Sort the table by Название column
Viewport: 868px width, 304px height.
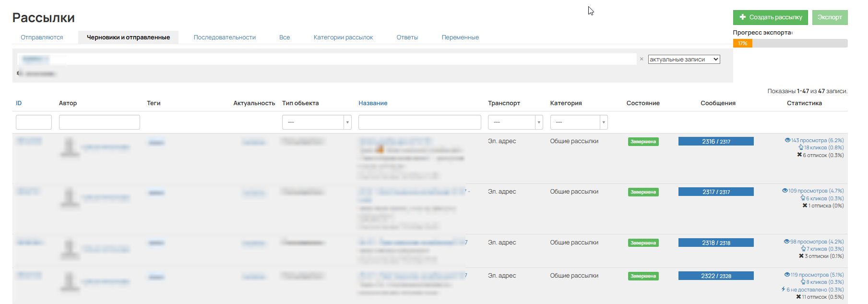pos(373,103)
